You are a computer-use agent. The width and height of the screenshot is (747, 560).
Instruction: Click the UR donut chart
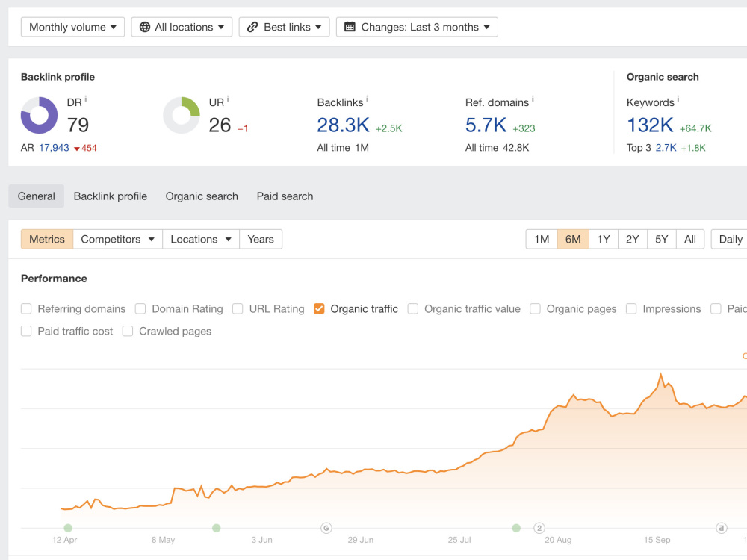tap(182, 115)
